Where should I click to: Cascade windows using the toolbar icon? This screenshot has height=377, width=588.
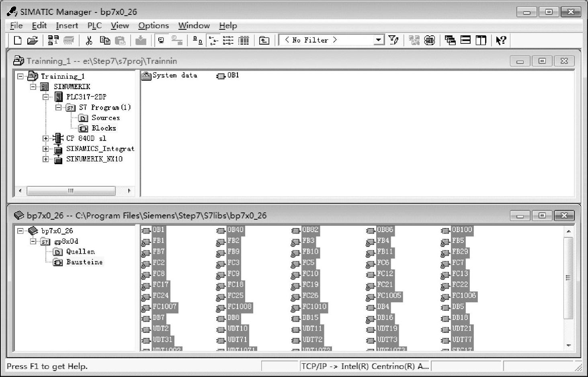[450, 40]
